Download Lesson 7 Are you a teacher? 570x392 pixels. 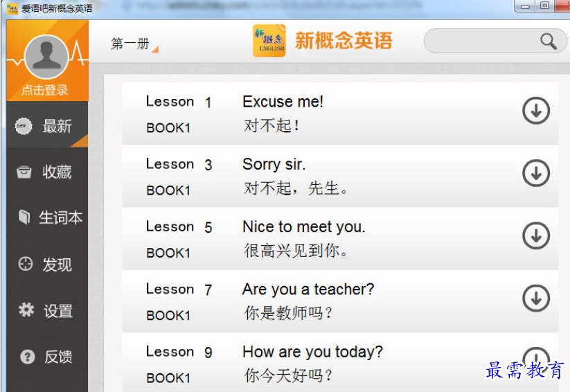(536, 299)
